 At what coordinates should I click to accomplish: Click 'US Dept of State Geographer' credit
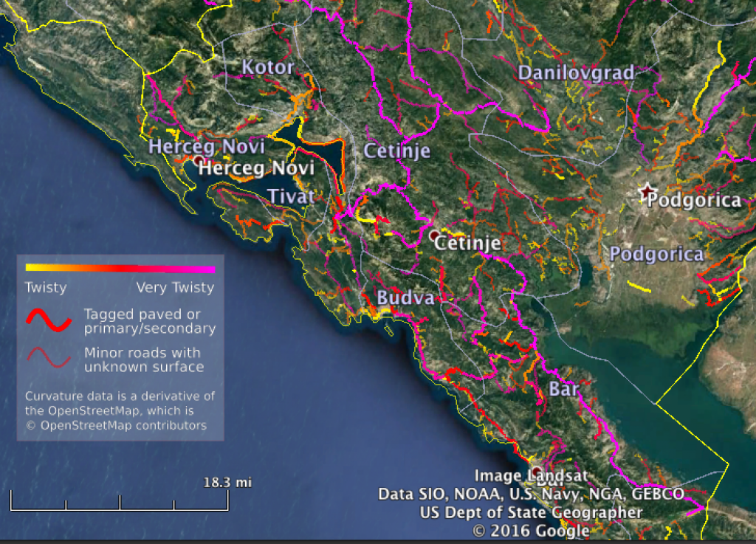tap(531, 512)
